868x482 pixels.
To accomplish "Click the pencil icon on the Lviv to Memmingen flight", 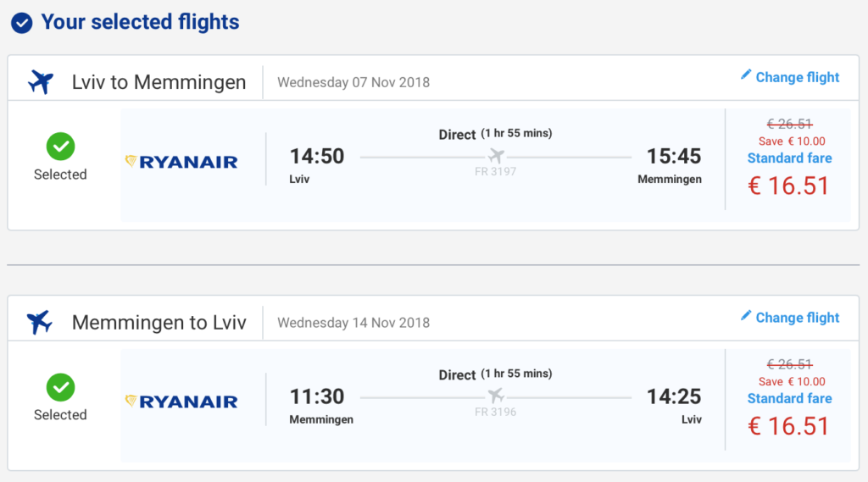I will pyautogui.click(x=746, y=75).
